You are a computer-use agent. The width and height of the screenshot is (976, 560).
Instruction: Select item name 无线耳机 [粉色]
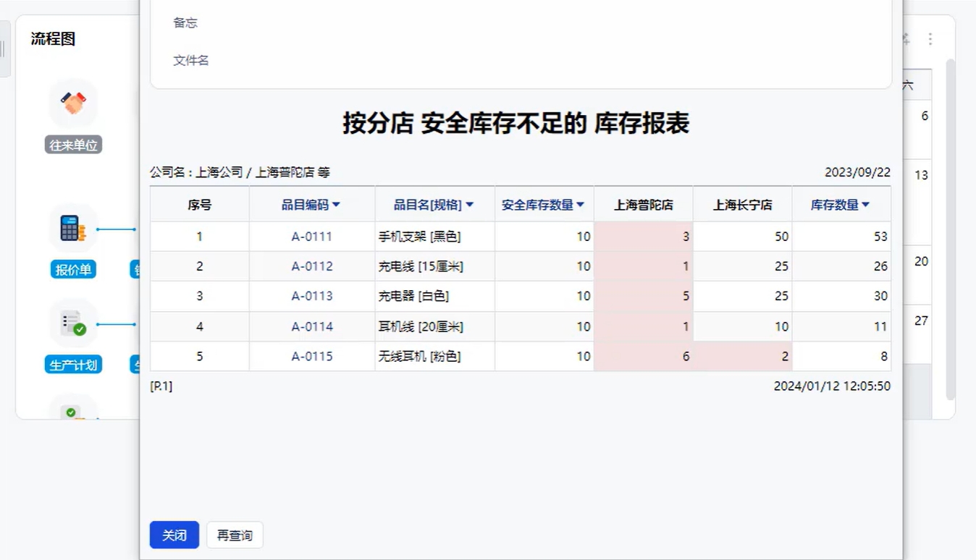pyautogui.click(x=420, y=356)
